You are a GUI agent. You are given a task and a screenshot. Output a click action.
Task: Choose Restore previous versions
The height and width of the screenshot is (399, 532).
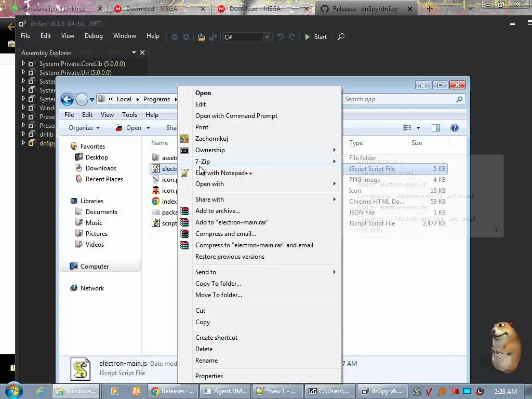click(260, 257)
